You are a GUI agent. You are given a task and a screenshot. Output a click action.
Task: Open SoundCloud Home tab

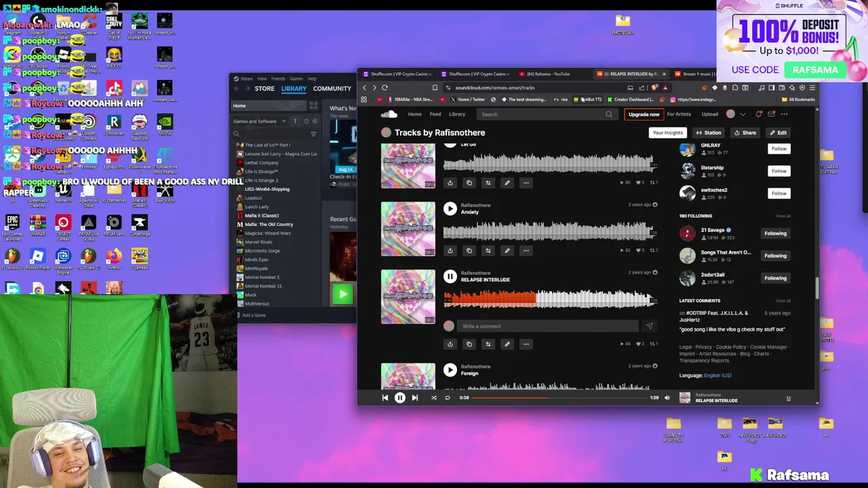click(414, 115)
